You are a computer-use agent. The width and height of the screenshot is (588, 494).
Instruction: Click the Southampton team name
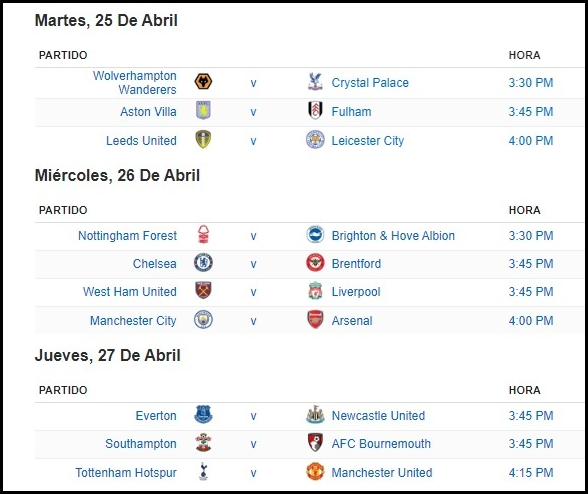(x=141, y=444)
